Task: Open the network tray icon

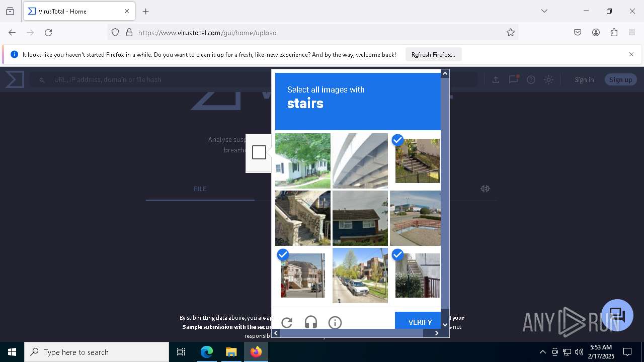Action: pos(567,352)
